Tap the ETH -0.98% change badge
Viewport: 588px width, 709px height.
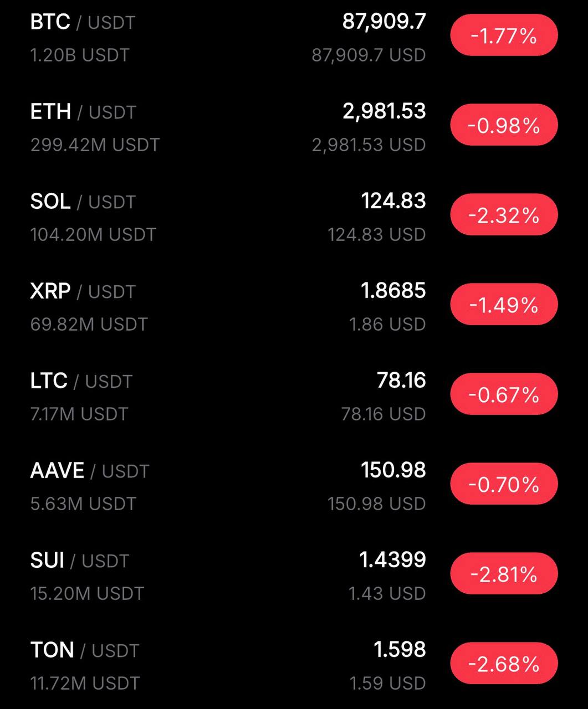click(504, 126)
